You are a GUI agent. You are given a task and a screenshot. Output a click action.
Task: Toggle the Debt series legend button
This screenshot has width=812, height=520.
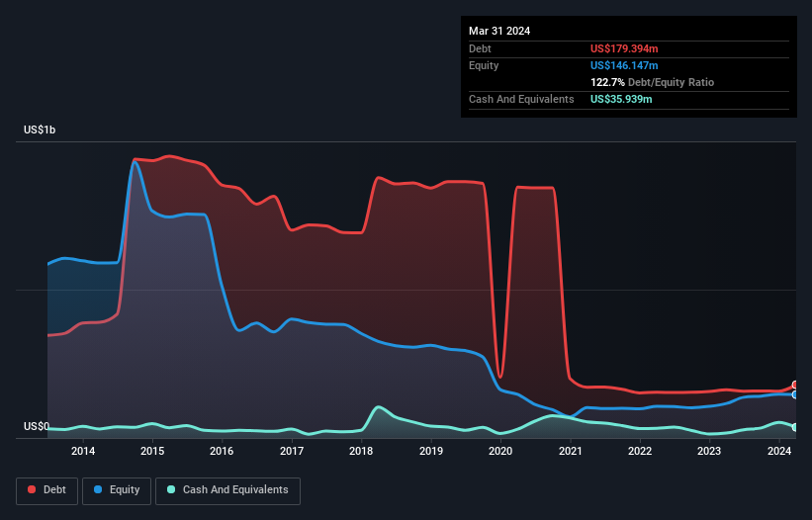pos(47,490)
